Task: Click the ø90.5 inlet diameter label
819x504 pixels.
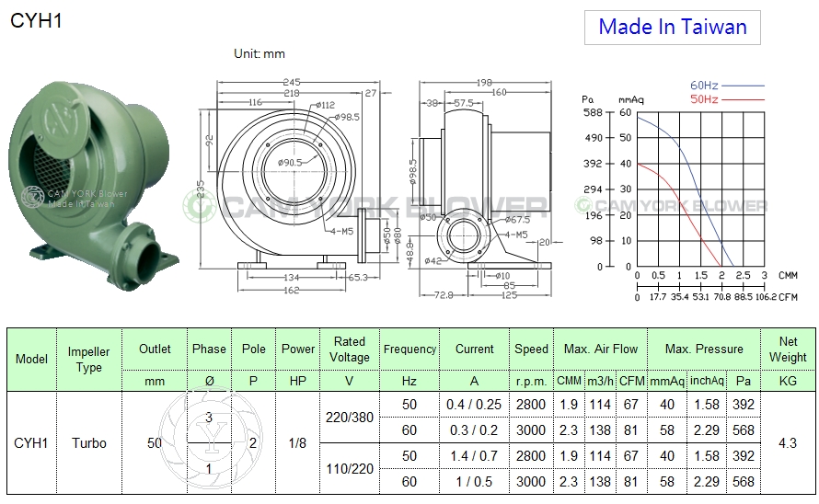Action: point(290,163)
